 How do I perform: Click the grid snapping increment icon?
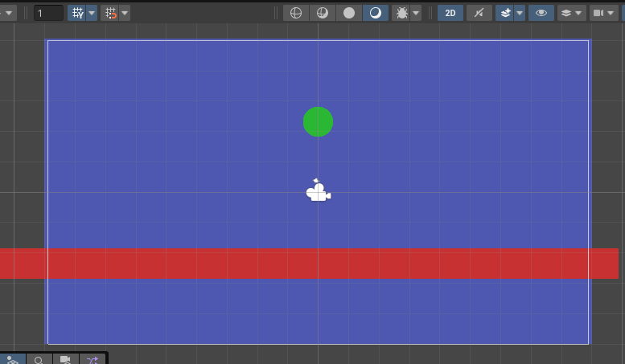pyautogui.click(x=111, y=13)
